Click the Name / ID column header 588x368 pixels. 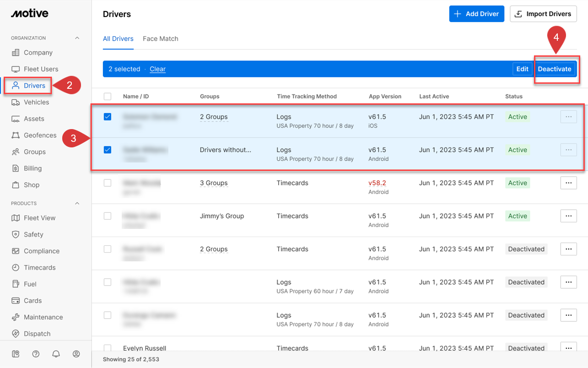pyautogui.click(x=136, y=97)
